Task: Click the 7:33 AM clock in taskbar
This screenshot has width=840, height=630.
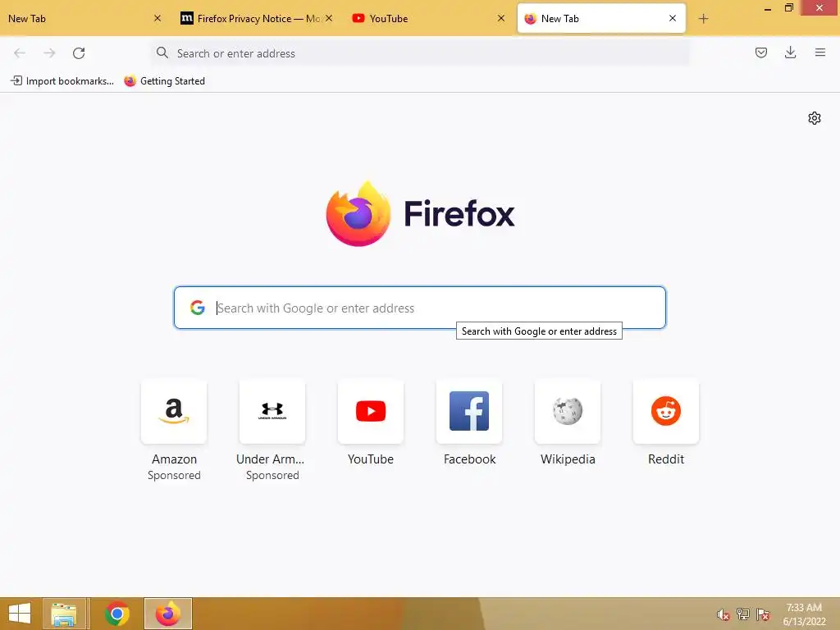Action: click(804, 608)
